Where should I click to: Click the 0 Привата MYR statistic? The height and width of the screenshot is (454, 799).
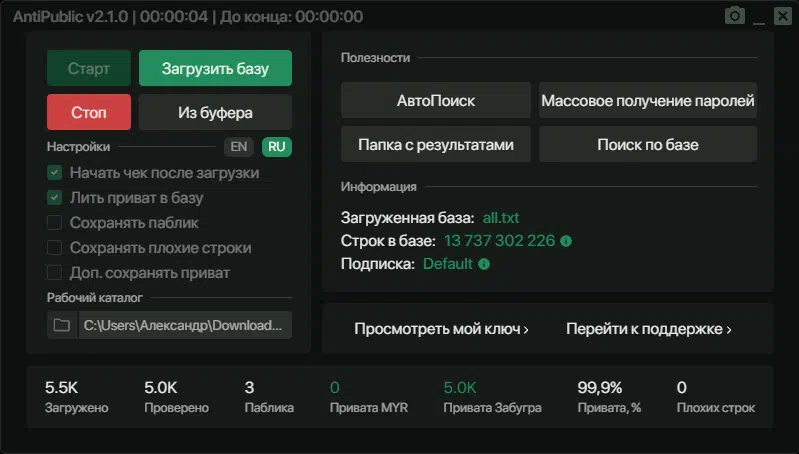[369, 397]
